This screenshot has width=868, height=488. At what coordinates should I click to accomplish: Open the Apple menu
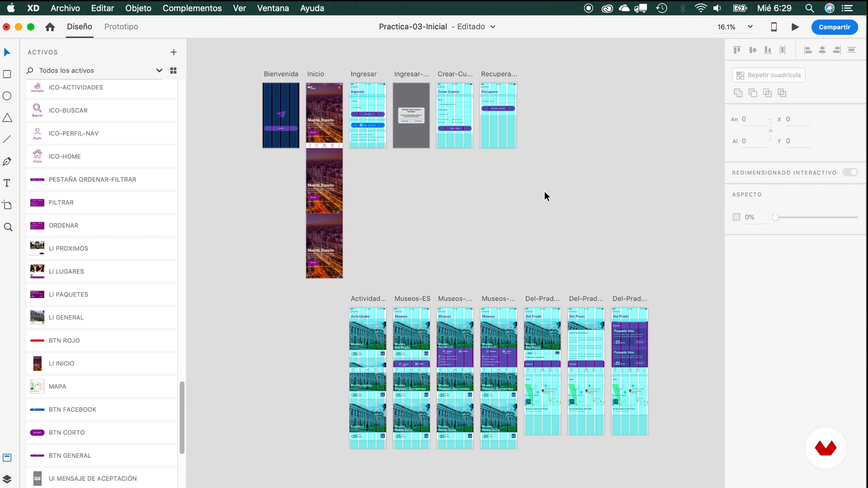tap(11, 8)
